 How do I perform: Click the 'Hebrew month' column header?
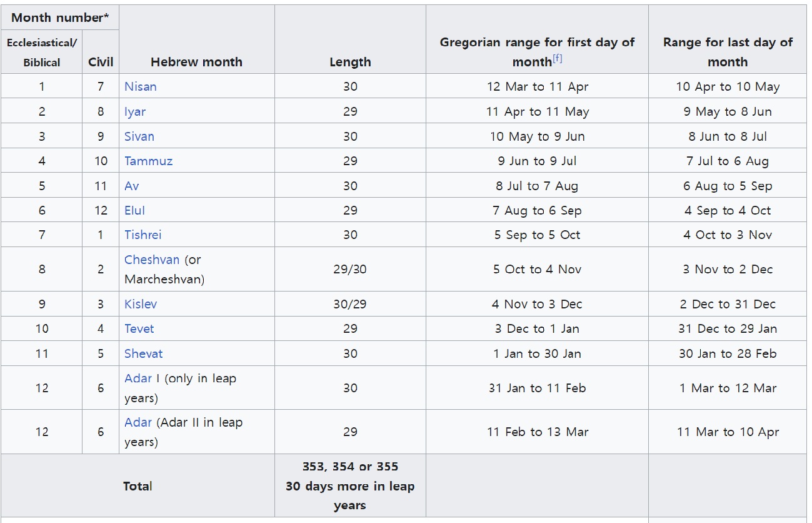pos(197,39)
